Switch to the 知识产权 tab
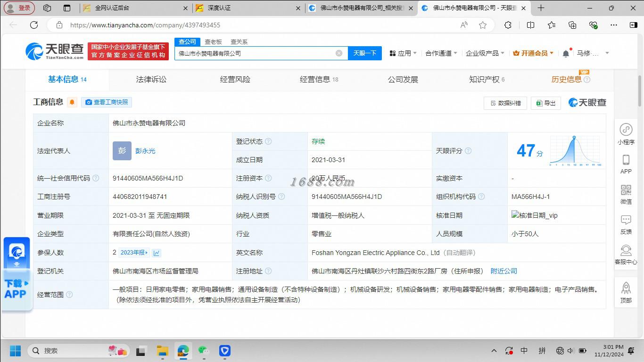 click(x=487, y=79)
